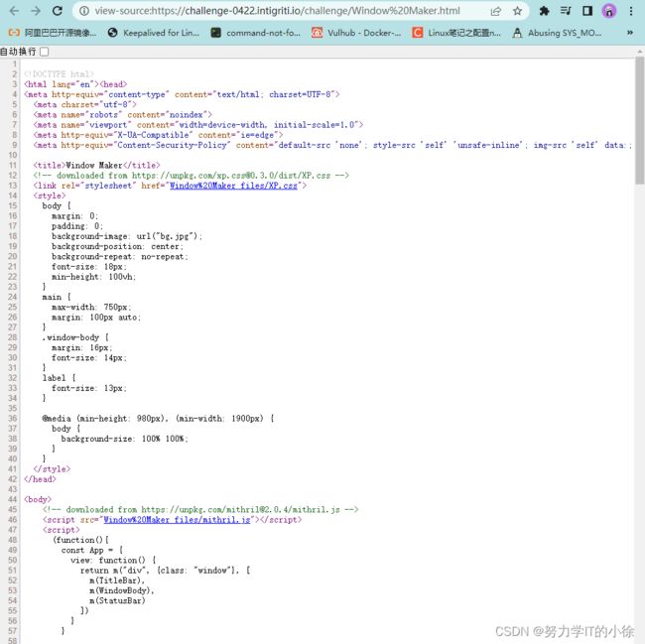Click the meta viewport line
The height and width of the screenshot is (644, 645).
(198, 125)
